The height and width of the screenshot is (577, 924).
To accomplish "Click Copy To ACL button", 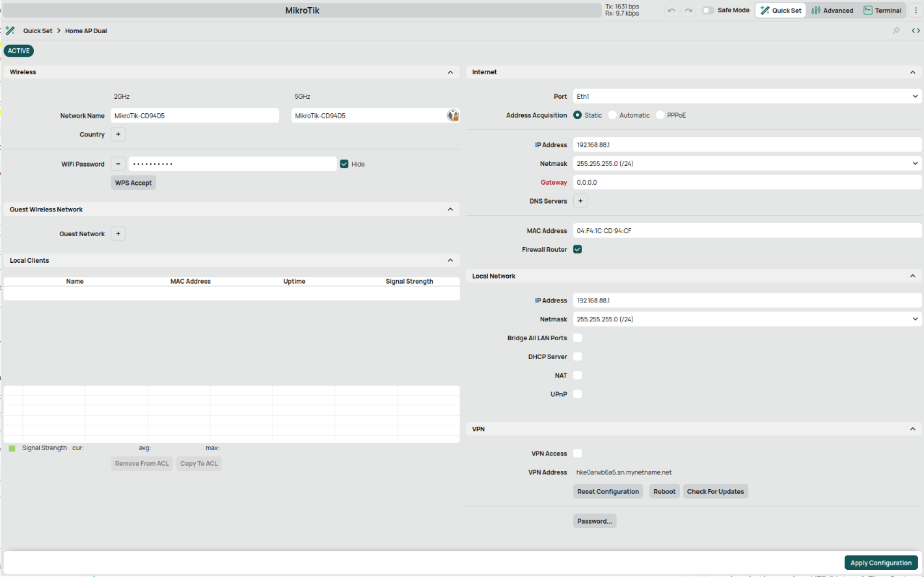I will (x=199, y=464).
